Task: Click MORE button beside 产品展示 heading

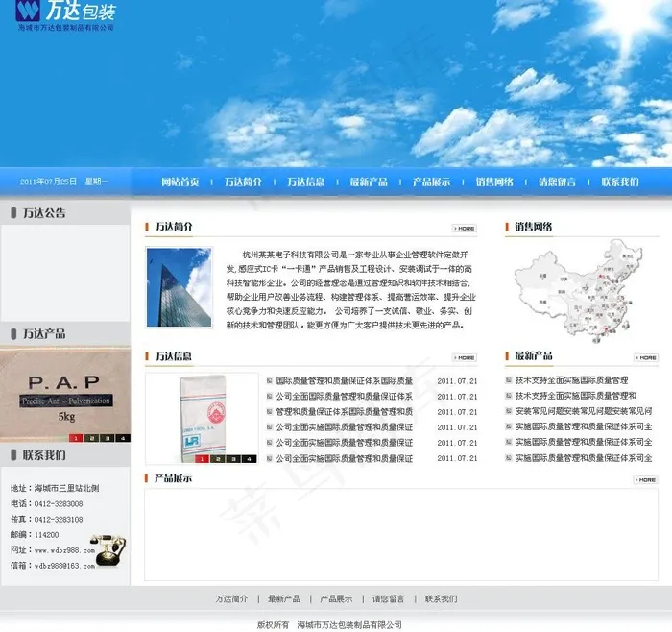Action: (646, 480)
